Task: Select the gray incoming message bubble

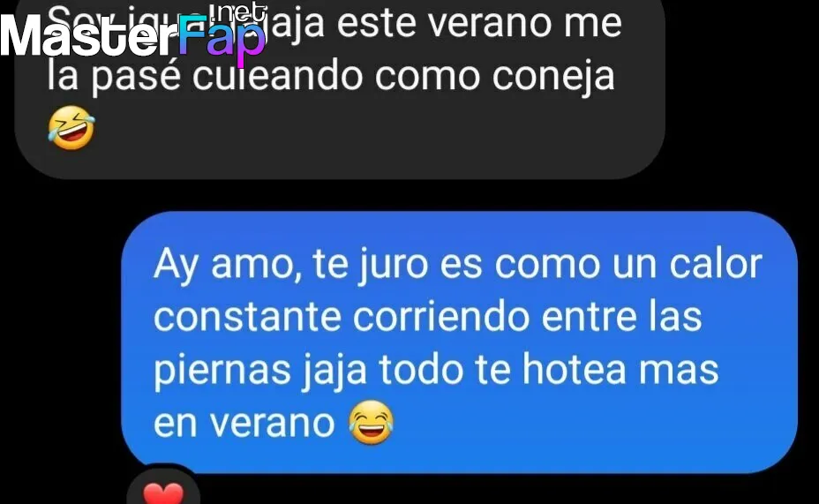Action: tap(340, 89)
